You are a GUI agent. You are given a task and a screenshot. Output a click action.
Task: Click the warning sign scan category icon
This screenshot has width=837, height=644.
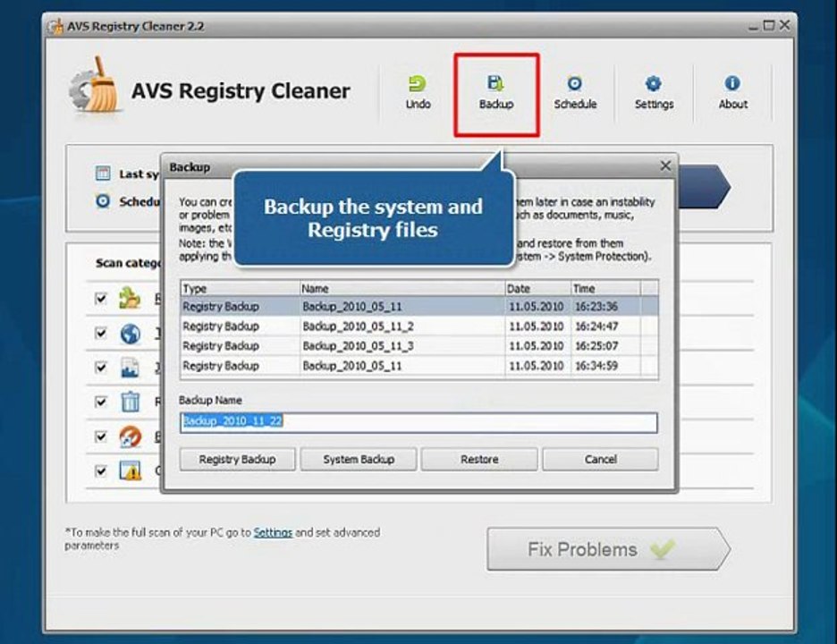tap(130, 470)
